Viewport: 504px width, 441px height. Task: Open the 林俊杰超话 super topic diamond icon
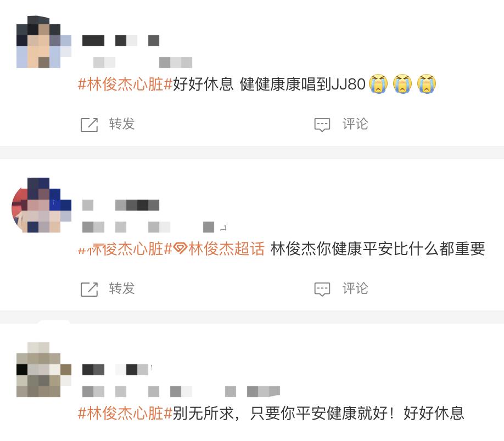tap(180, 248)
